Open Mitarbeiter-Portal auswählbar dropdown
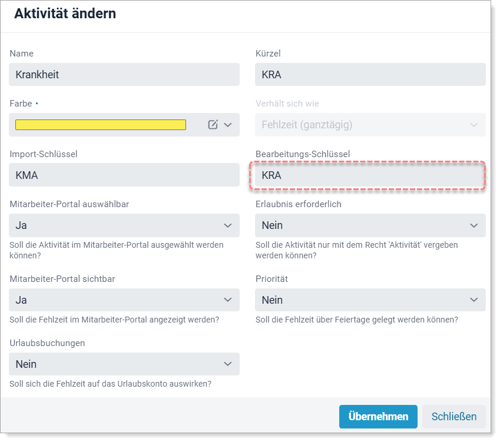Screen dimensions: 500x442 tap(124, 225)
